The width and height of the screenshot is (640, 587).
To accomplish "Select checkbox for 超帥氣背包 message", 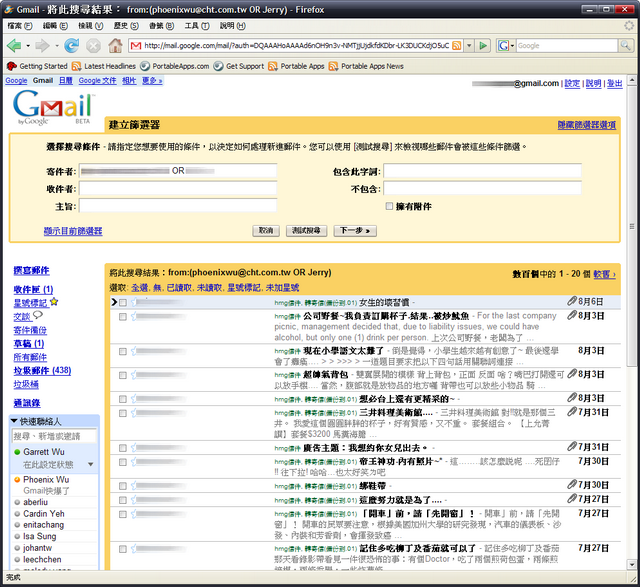I will pyautogui.click(x=123, y=375).
